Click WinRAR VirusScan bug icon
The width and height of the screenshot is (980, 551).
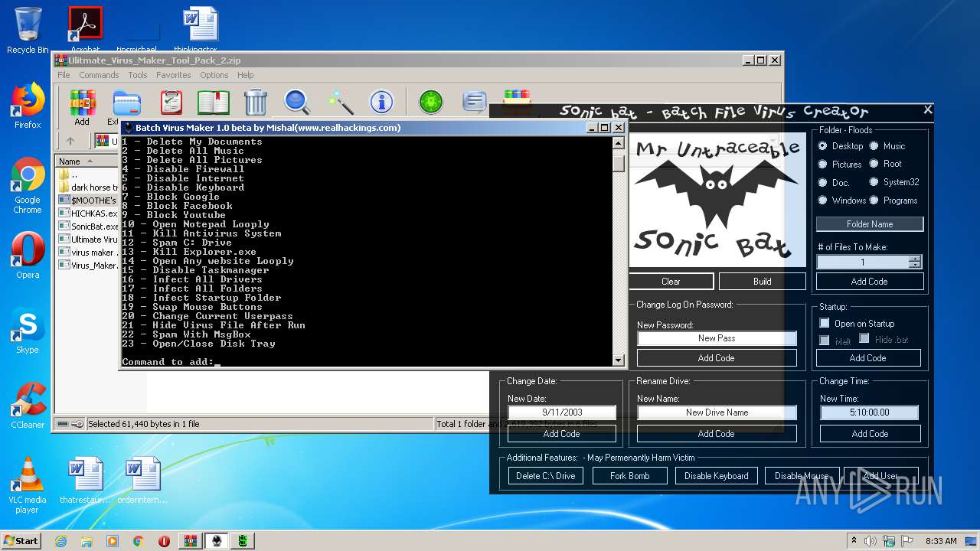click(431, 102)
